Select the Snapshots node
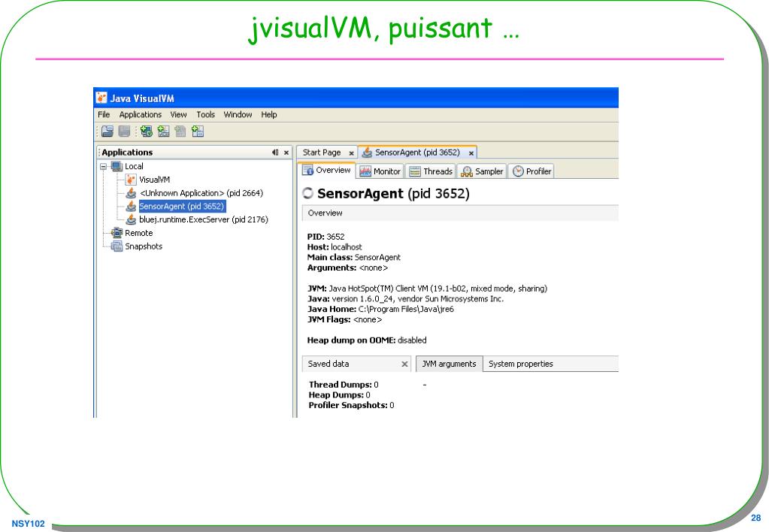The width and height of the screenshot is (769, 532). 144,246
